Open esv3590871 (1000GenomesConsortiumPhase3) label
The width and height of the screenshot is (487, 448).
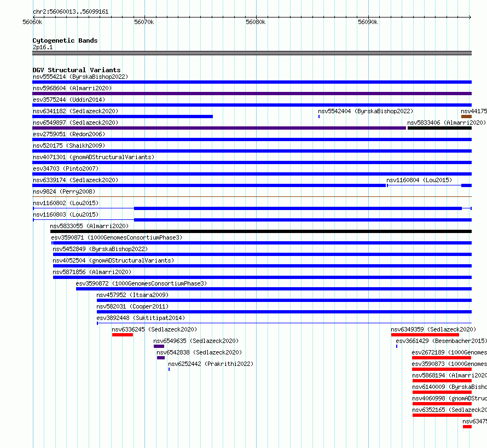(x=117, y=237)
